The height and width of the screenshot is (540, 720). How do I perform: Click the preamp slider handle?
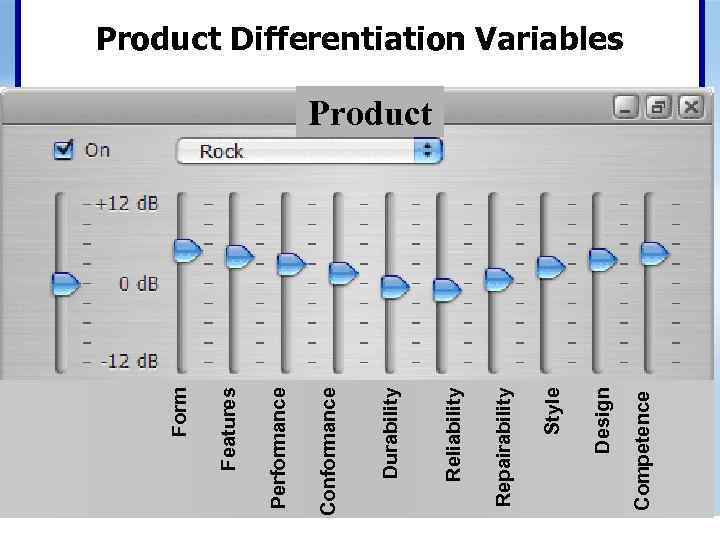pyautogui.click(x=65, y=284)
